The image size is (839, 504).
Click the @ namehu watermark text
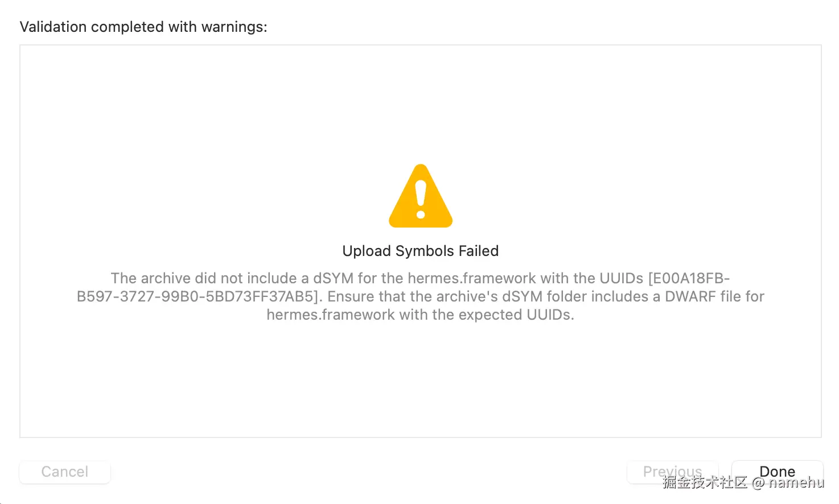pyautogui.click(x=788, y=482)
